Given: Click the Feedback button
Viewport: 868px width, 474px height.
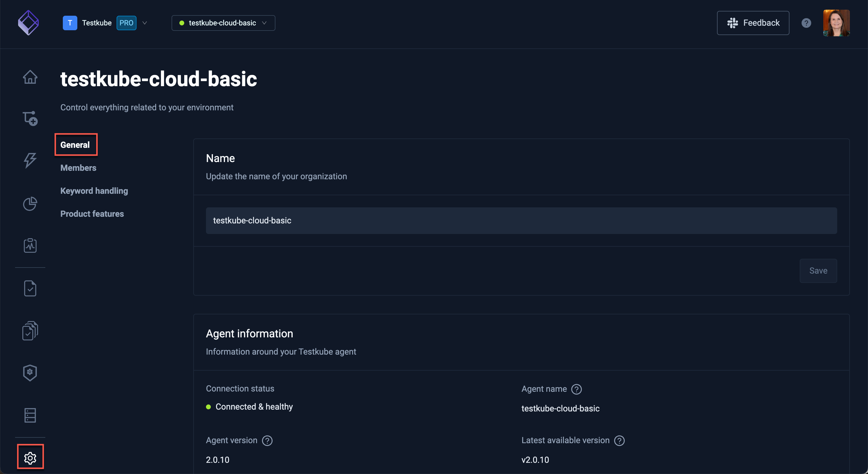Looking at the screenshot, I should pyautogui.click(x=753, y=23).
